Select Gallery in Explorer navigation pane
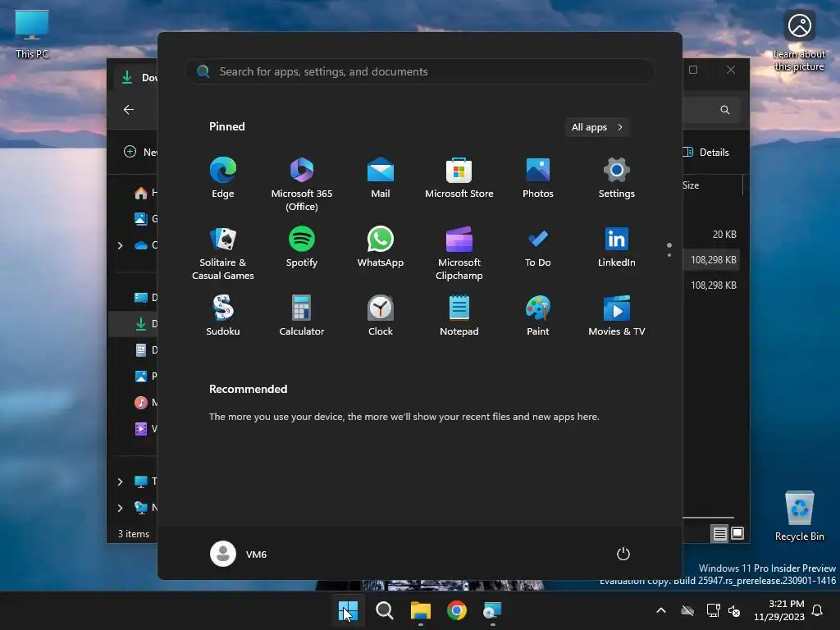Screen dimensions: 840x630 click(144, 218)
